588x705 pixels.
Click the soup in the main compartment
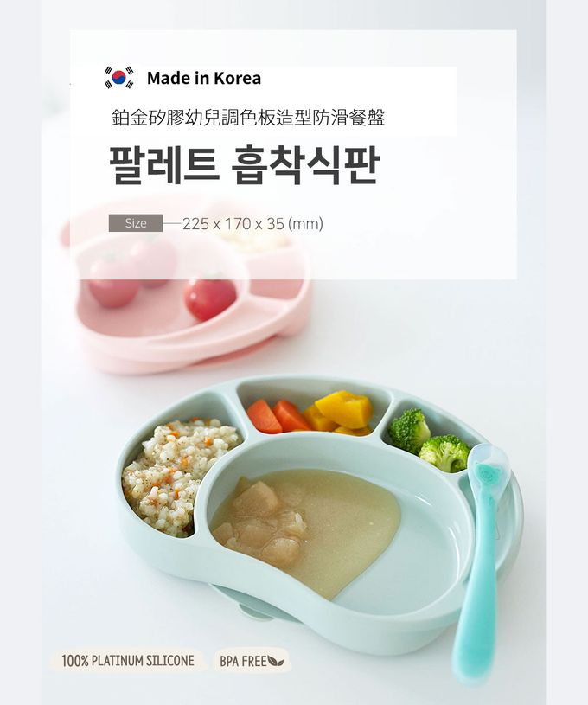(308, 530)
